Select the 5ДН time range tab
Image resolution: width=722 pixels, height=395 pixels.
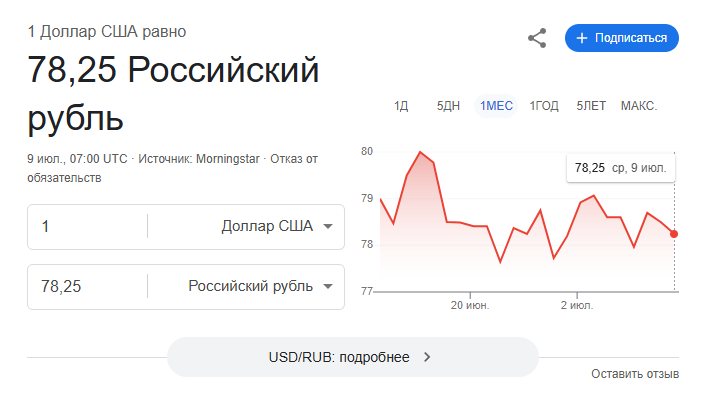(x=448, y=106)
